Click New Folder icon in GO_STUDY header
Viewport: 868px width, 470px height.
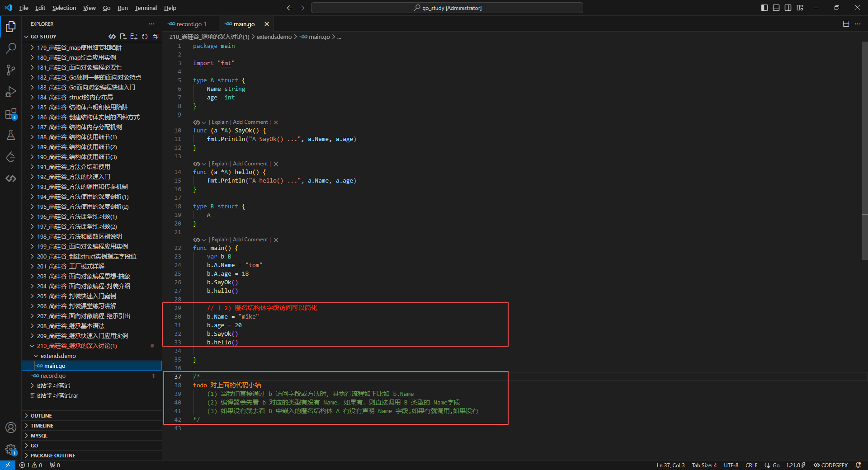click(x=134, y=37)
